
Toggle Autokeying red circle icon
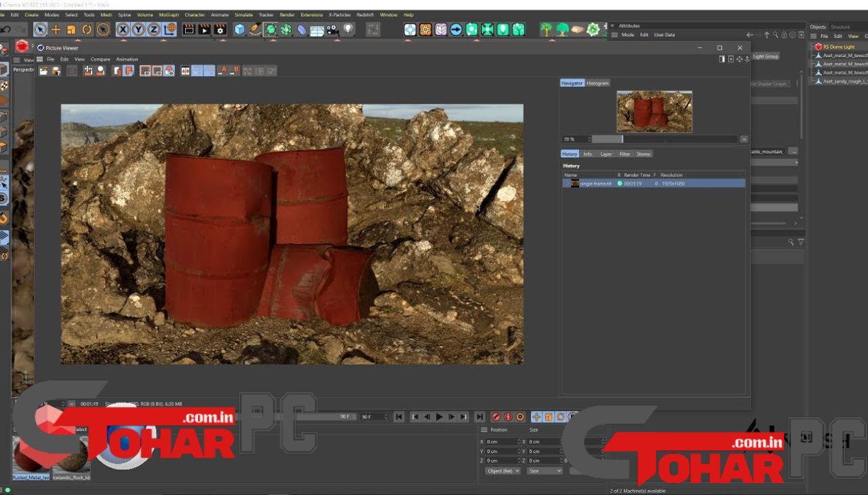[508, 417]
